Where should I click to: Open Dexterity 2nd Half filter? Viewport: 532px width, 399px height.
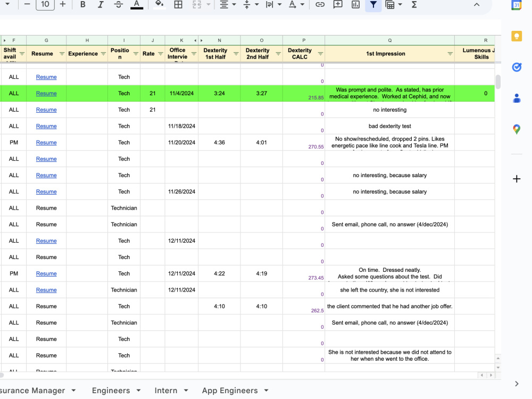point(278,54)
